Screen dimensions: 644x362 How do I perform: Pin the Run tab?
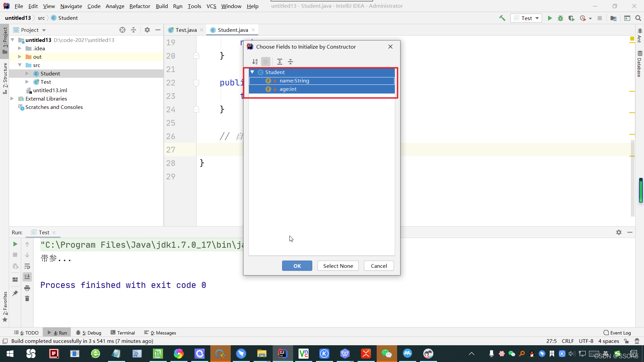pos(15,293)
